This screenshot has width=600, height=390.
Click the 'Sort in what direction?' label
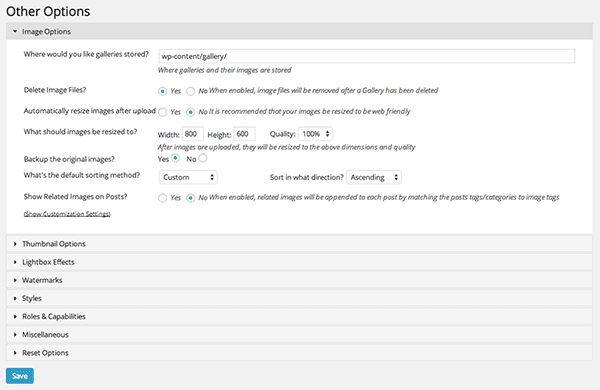coord(307,177)
